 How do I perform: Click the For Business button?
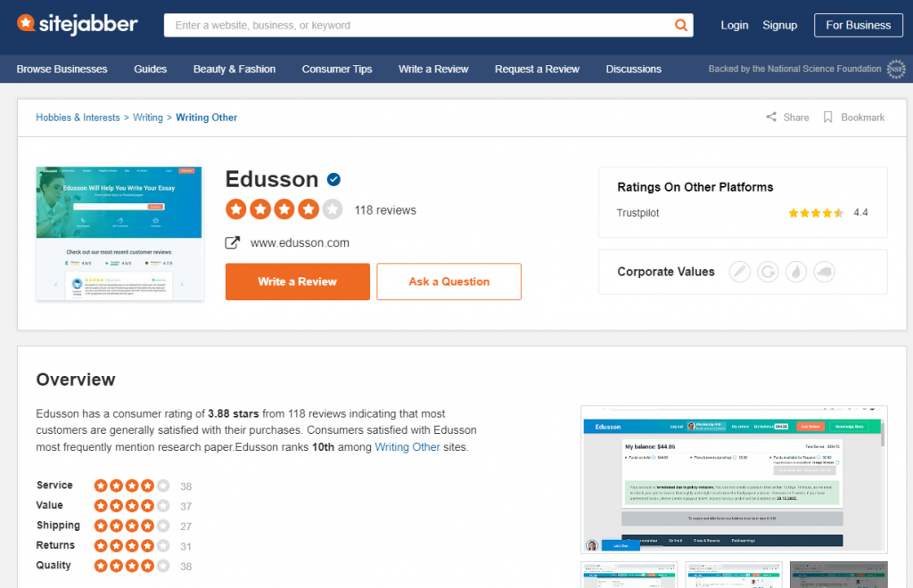click(x=859, y=25)
